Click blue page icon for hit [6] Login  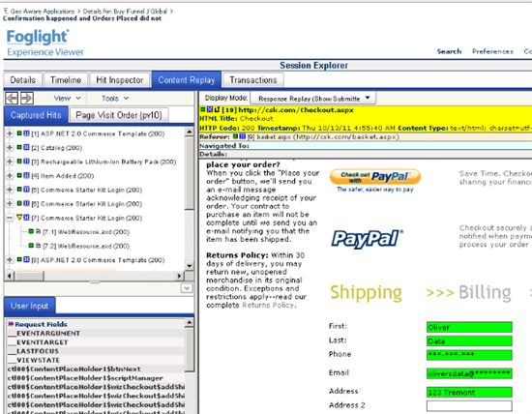click(26, 203)
